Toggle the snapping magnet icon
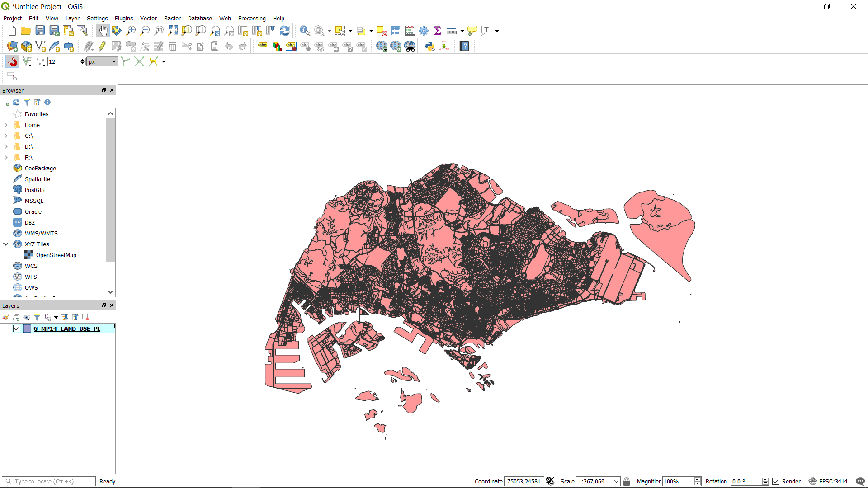The image size is (868, 488). point(12,61)
